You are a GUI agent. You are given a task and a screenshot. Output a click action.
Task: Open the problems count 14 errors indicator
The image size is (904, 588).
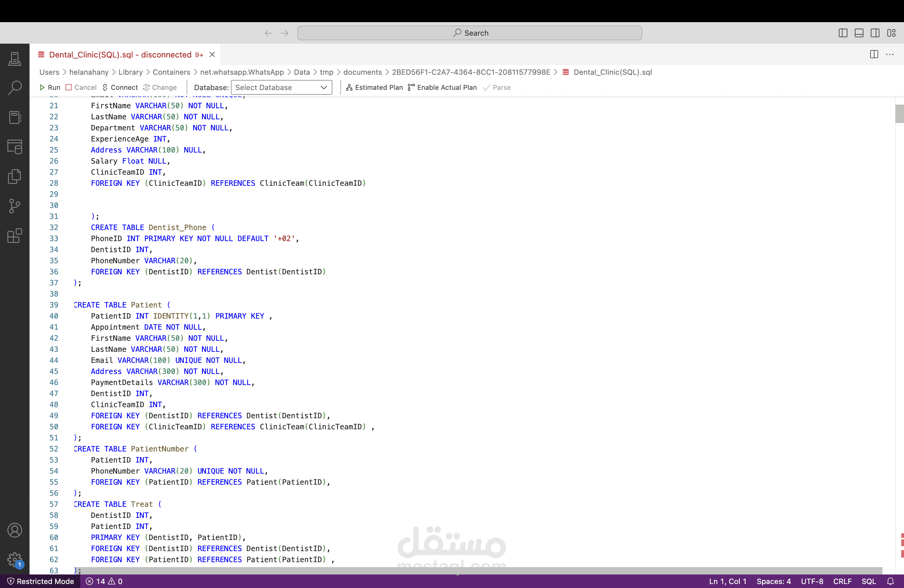point(104,581)
